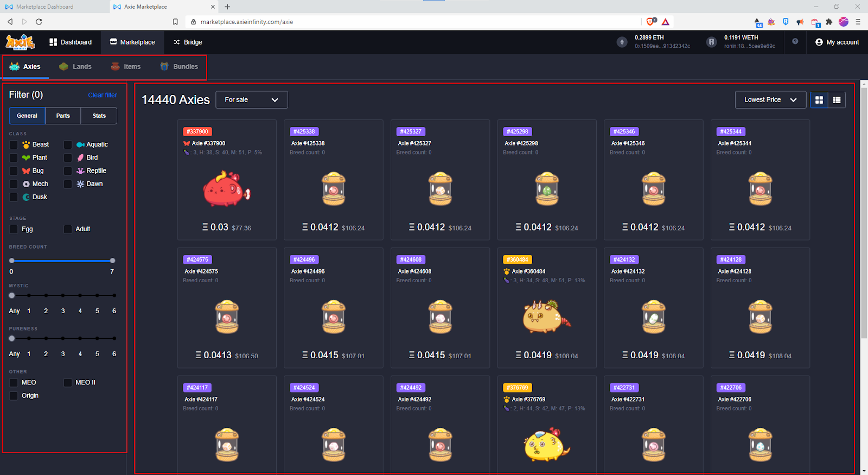Open the help question mark icon
Viewport: 868px width, 475px height.
795,41
